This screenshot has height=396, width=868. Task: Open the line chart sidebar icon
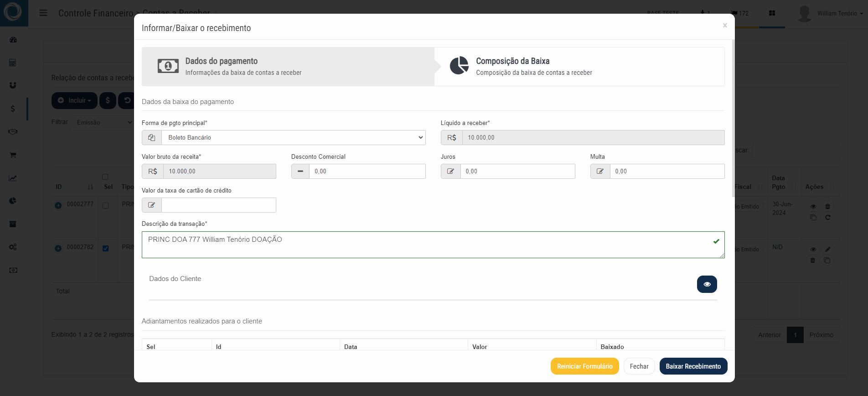click(13, 178)
